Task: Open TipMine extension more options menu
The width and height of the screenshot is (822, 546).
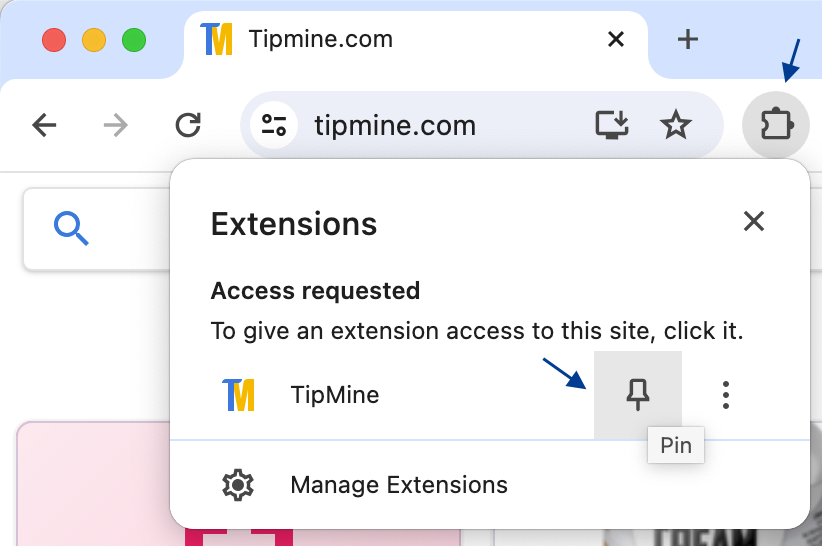Action: pyautogui.click(x=726, y=395)
